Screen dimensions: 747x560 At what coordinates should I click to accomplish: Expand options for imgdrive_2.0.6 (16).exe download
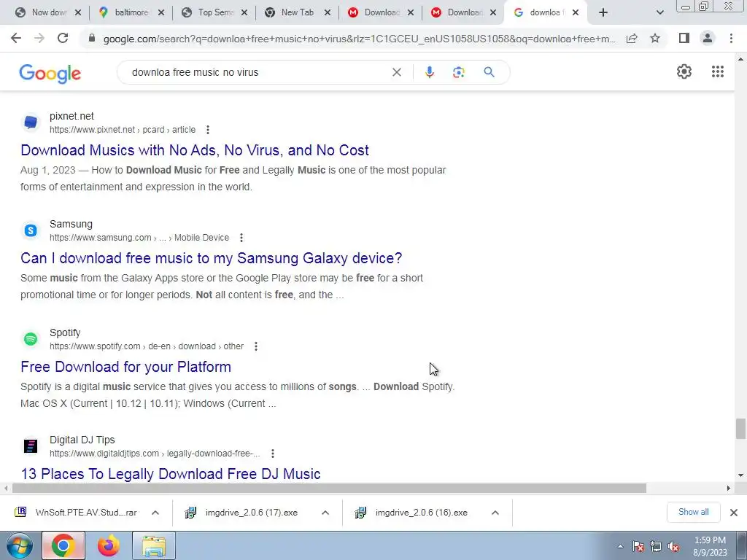495,513
